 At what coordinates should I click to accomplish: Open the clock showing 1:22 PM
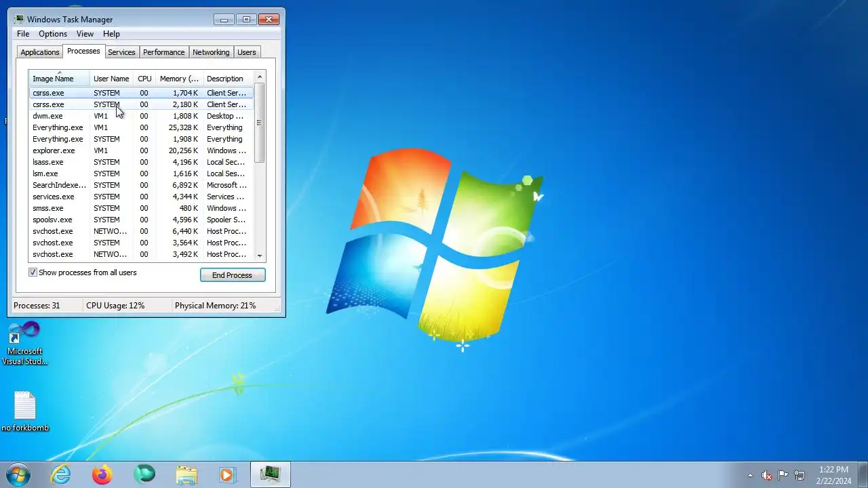coord(833,474)
